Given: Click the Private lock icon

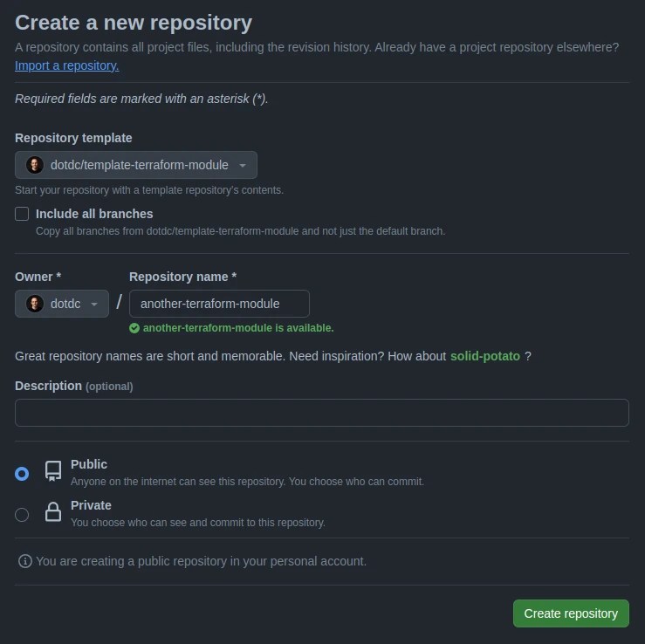Looking at the screenshot, I should [53, 512].
